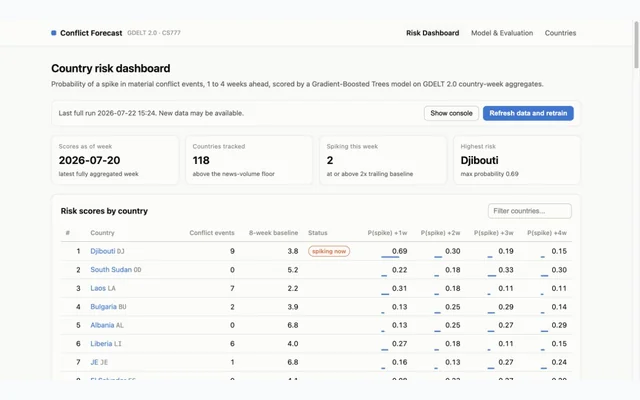640x400 pixels.
Task: Open the Liberia country link
Action: [101, 344]
